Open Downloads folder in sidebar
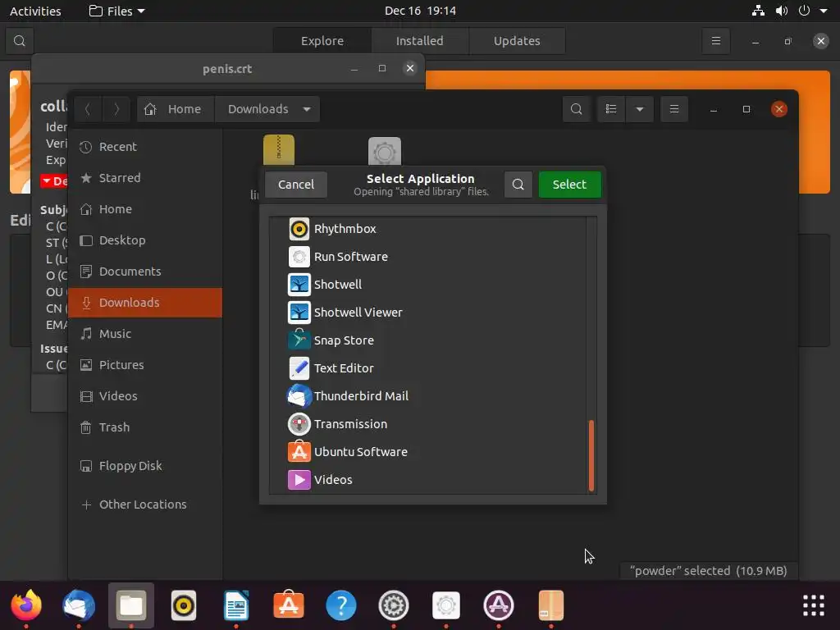 coord(145,303)
